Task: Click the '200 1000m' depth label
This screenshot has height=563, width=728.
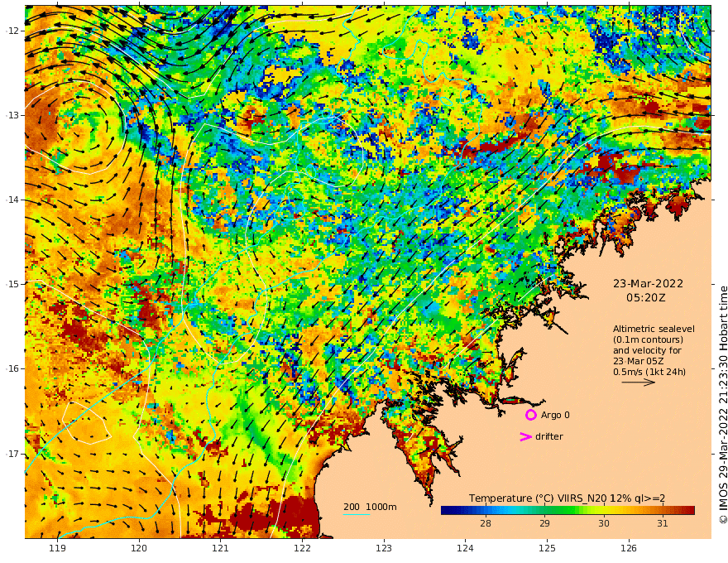Action: coord(370,507)
